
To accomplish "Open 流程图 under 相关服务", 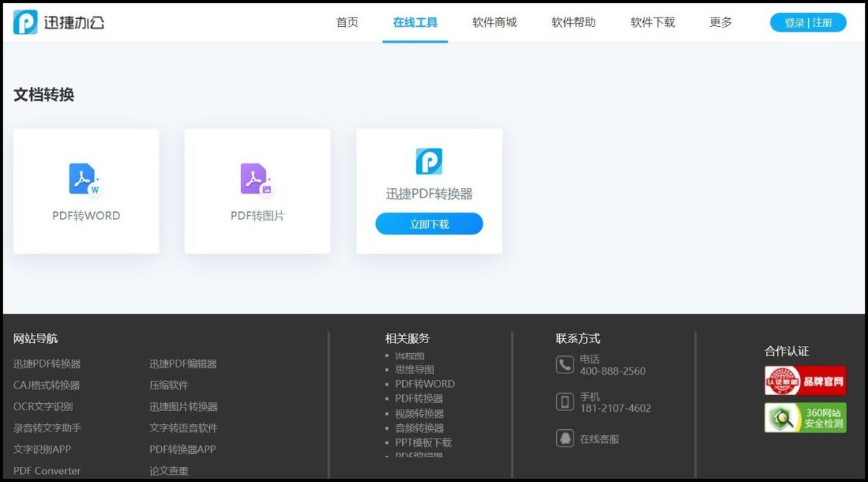I will [409, 355].
